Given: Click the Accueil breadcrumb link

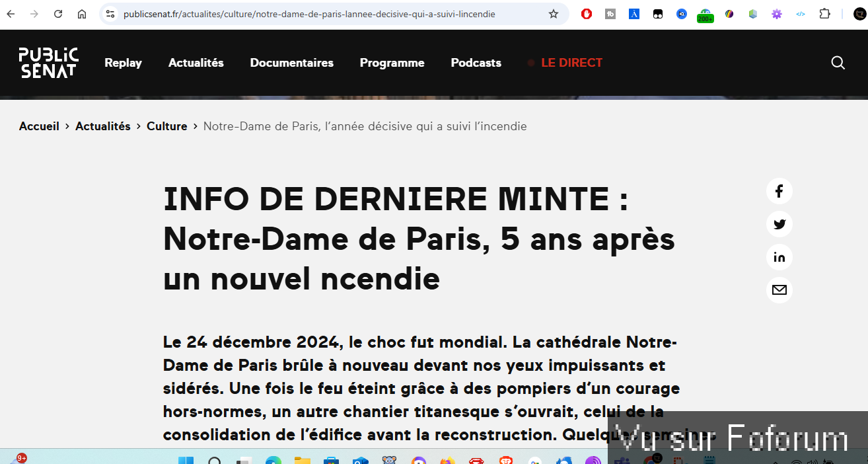Looking at the screenshot, I should pyautogui.click(x=39, y=126).
